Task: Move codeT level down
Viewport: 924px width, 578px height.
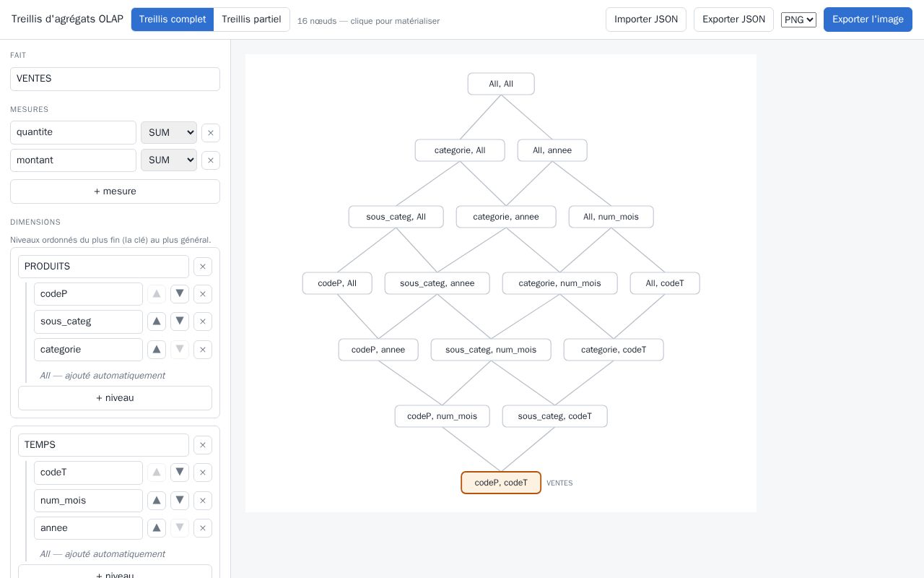Action: tap(180, 473)
